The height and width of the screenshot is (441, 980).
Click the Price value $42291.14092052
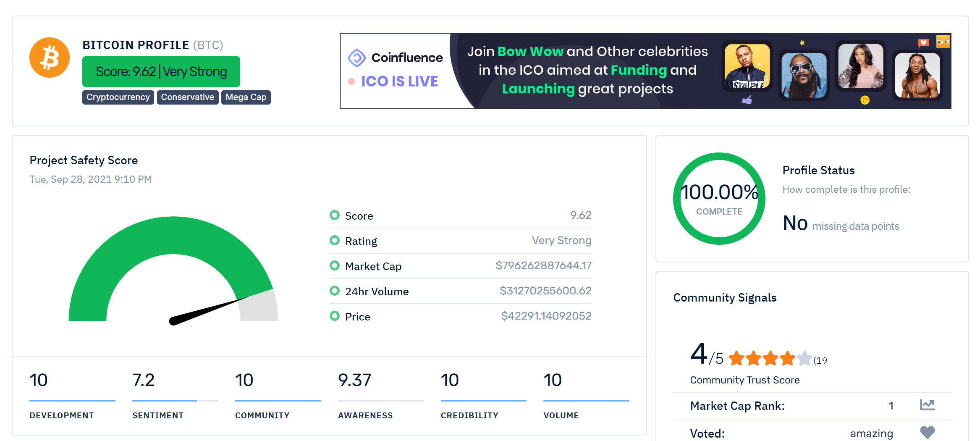546,316
